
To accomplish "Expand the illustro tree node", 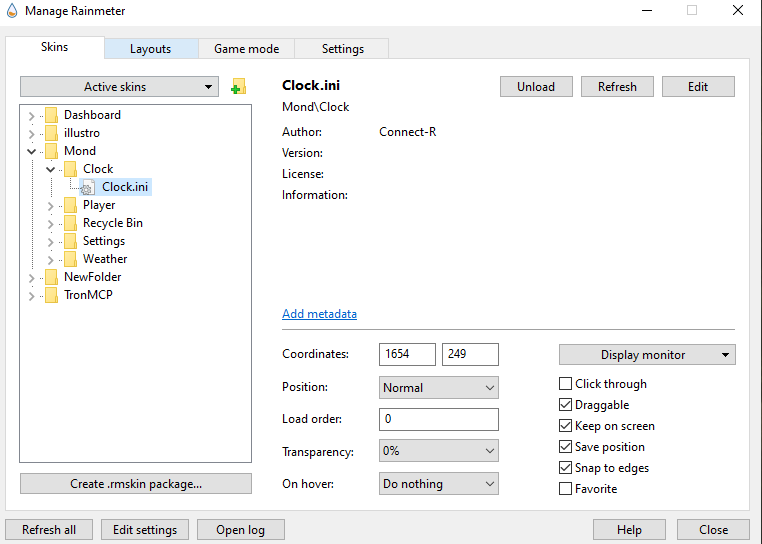I will [32, 134].
